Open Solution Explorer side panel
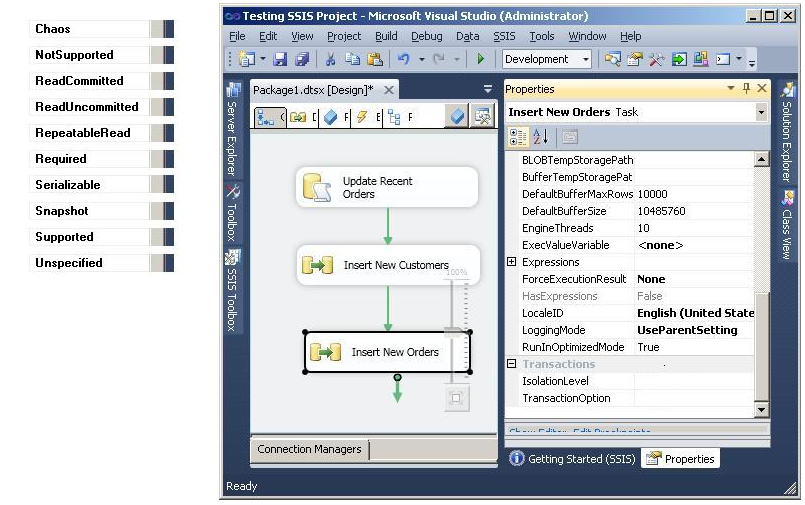 [x=787, y=132]
